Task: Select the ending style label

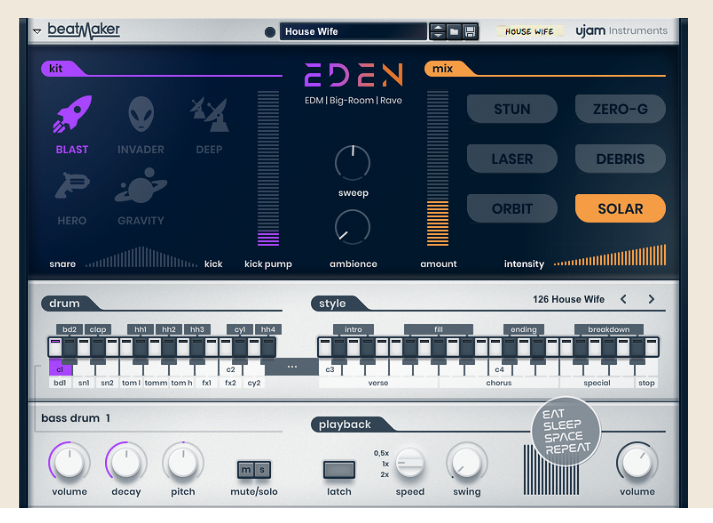Action: pos(523,329)
